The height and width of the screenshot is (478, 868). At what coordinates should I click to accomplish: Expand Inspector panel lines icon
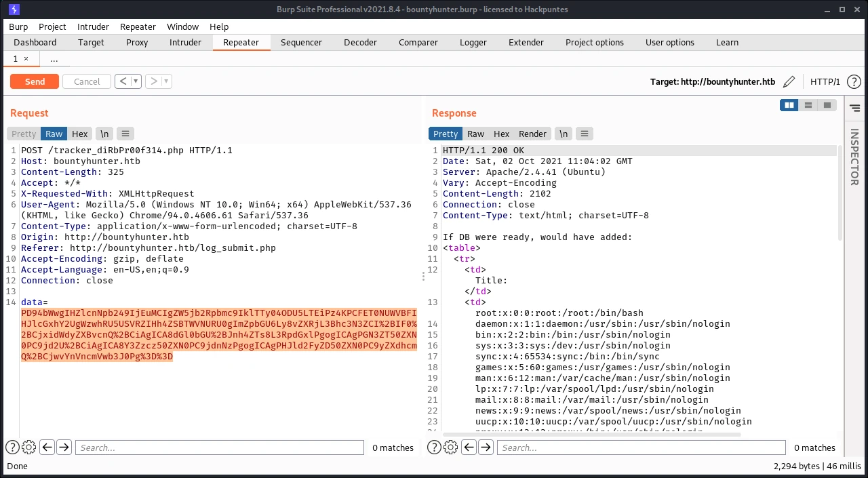pyautogui.click(x=854, y=108)
